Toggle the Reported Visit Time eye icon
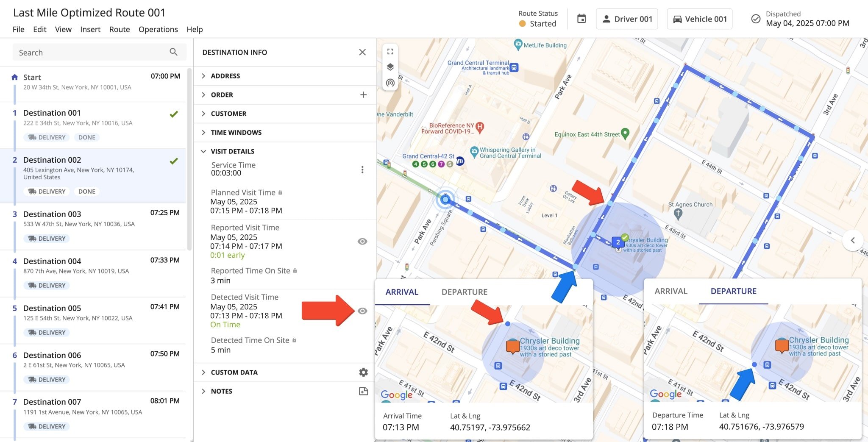Image resolution: width=868 pixels, height=442 pixels. tap(362, 242)
